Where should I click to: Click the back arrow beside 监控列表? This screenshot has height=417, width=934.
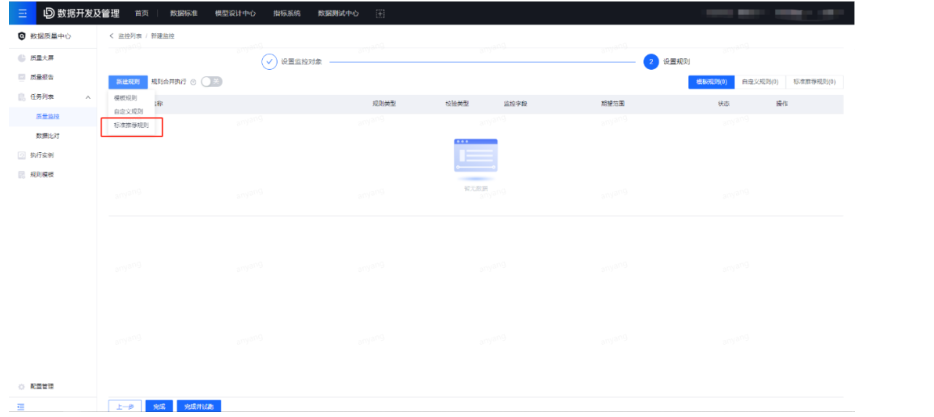pos(111,36)
